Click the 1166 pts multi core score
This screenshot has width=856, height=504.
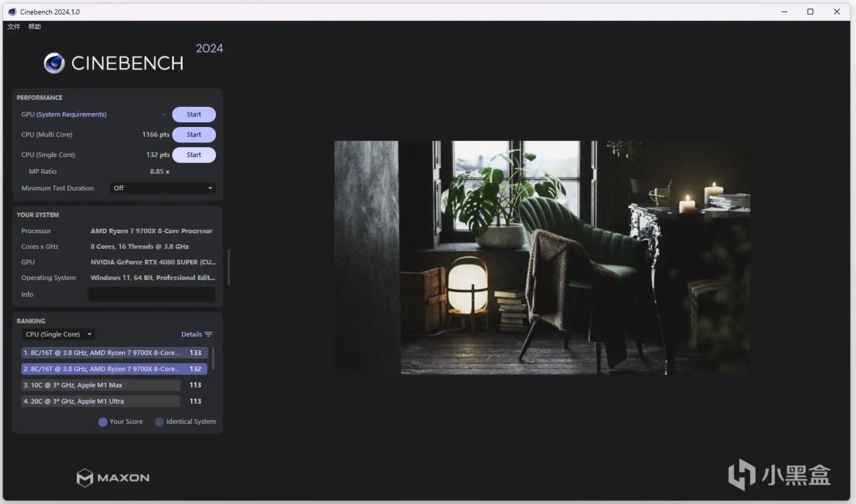(156, 134)
